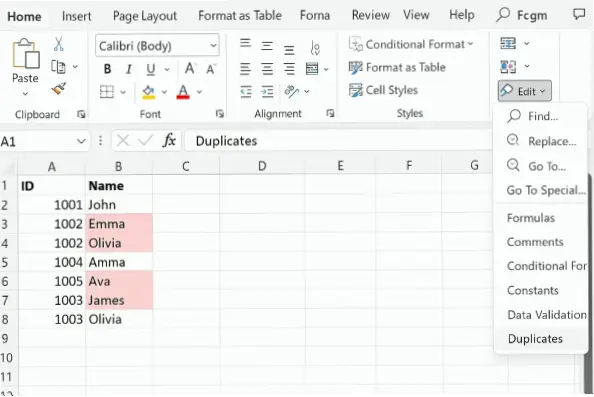Viewport: 594px width, 397px height.
Task: Increase the font size
Action: [x=190, y=69]
